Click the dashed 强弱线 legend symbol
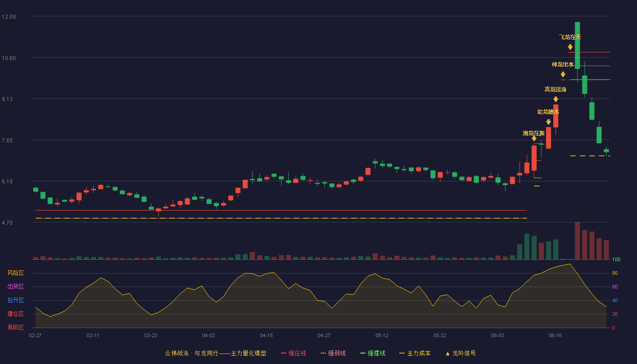 (324, 353)
